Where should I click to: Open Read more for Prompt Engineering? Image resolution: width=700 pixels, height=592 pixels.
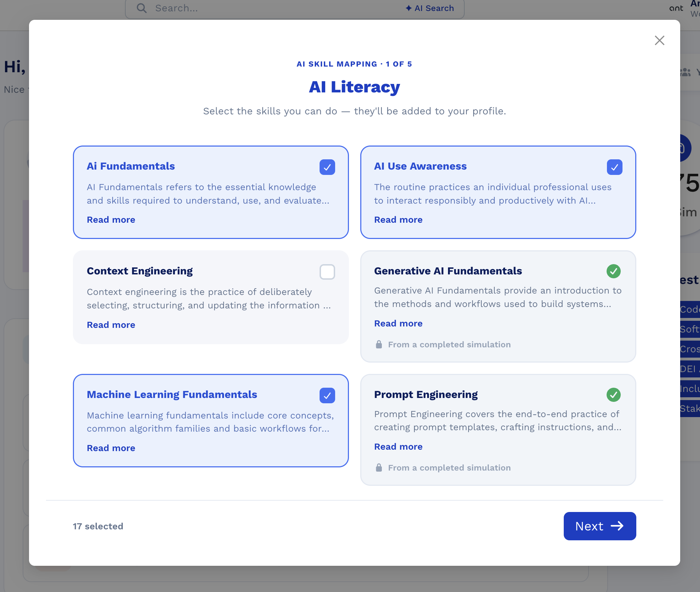coord(398,447)
